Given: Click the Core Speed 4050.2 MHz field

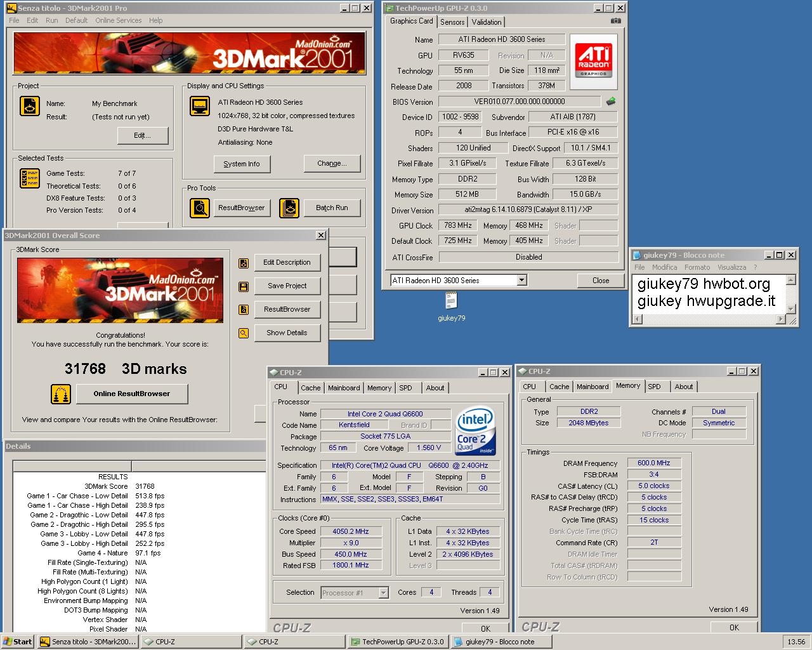Looking at the screenshot, I should tap(351, 531).
